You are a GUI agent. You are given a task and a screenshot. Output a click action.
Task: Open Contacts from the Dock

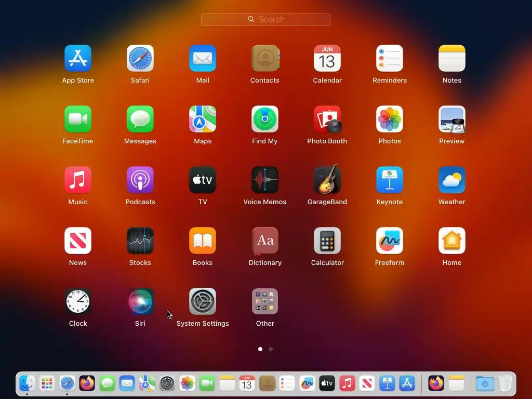267,384
